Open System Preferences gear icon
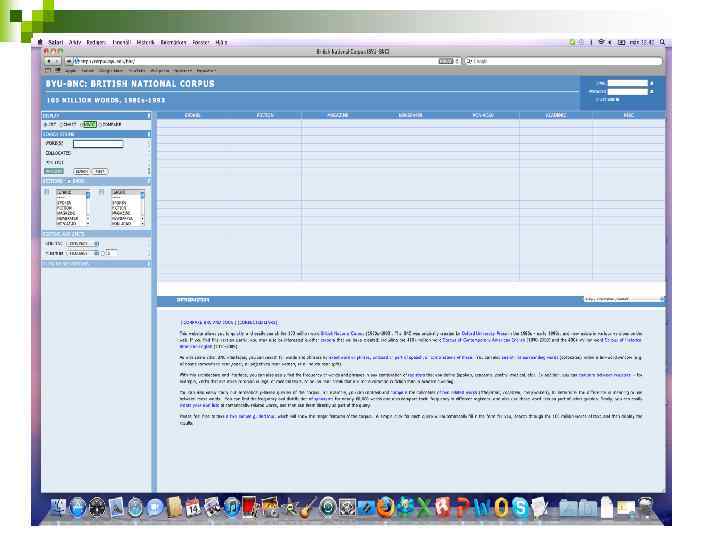Viewport: 720px width, 540px height. click(x=347, y=507)
